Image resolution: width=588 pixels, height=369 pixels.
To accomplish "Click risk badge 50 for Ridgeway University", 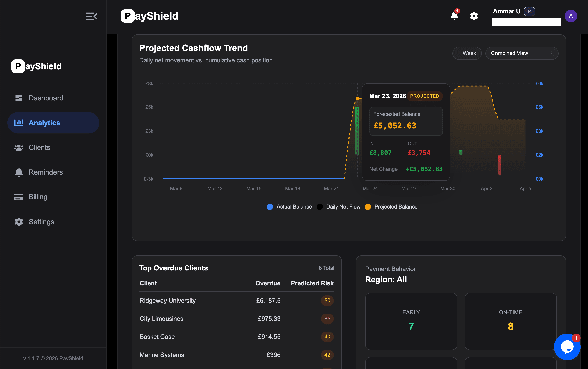I will point(327,301).
